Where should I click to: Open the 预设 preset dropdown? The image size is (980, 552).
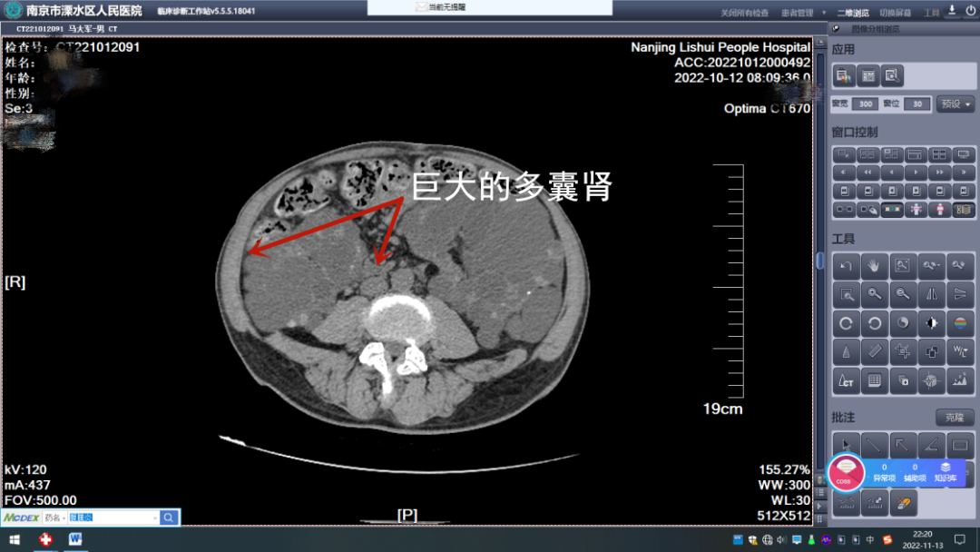955,103
